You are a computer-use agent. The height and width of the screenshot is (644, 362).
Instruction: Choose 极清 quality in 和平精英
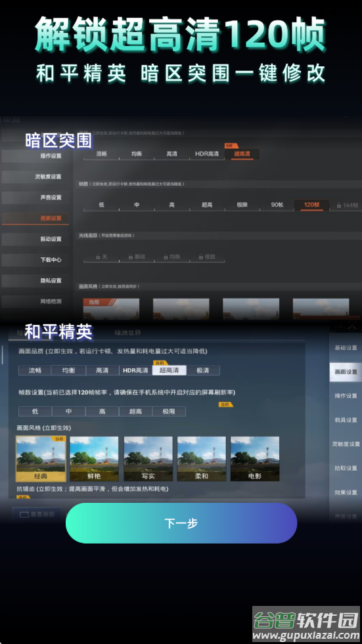tap(202, 370)
